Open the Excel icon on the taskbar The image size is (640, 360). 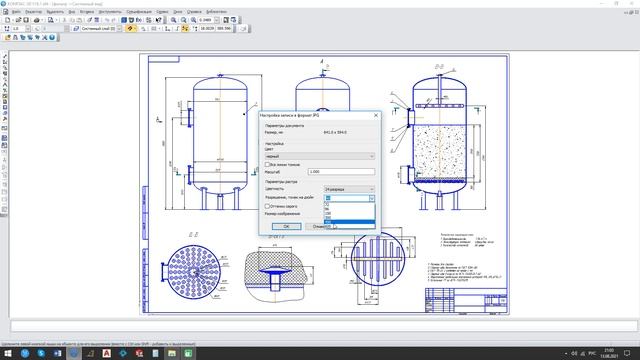(188, 353)
